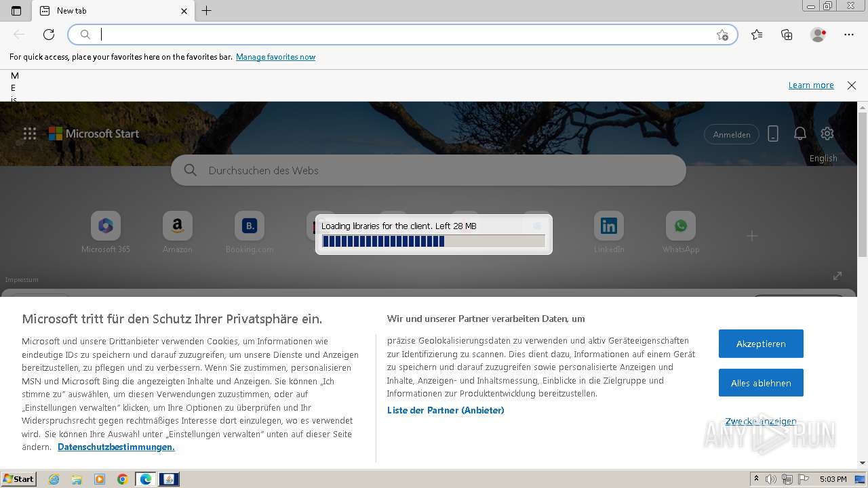Click the Alles ablehnen button
Screen dimensions: 868x488
761,383
